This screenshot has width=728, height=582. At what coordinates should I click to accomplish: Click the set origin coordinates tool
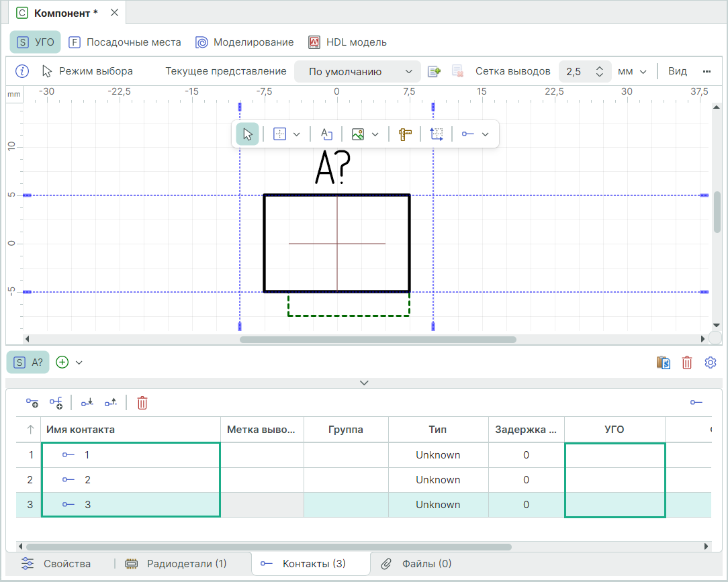click(437, 134)
